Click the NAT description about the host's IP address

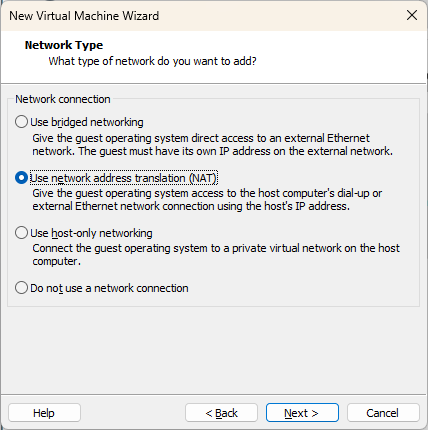[x=207, y=200]
